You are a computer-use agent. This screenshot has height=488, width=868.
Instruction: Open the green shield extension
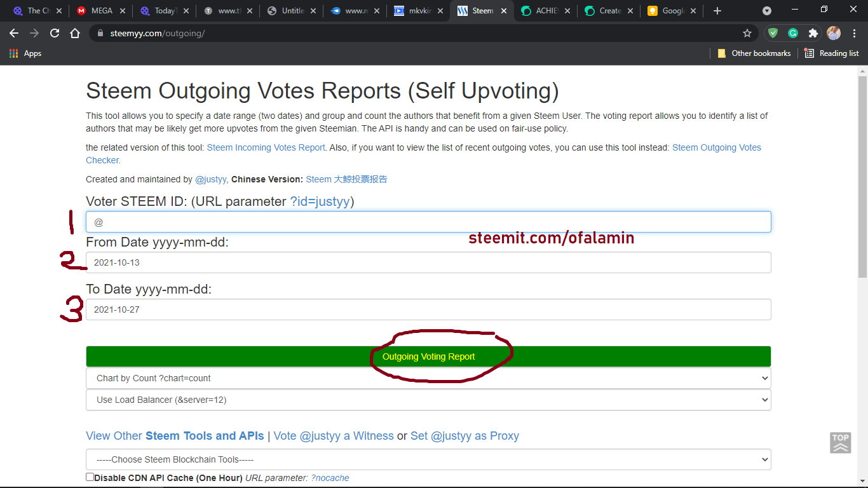click(773, 33)
